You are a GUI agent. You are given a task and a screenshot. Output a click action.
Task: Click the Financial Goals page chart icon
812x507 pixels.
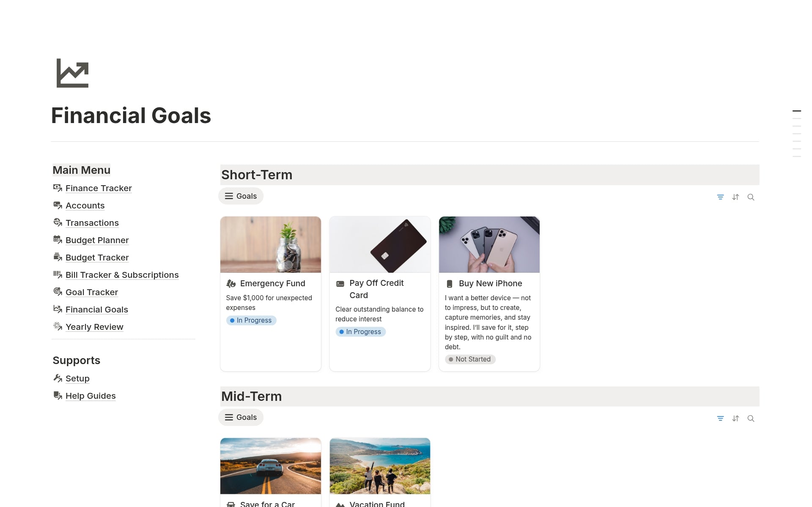72,73
